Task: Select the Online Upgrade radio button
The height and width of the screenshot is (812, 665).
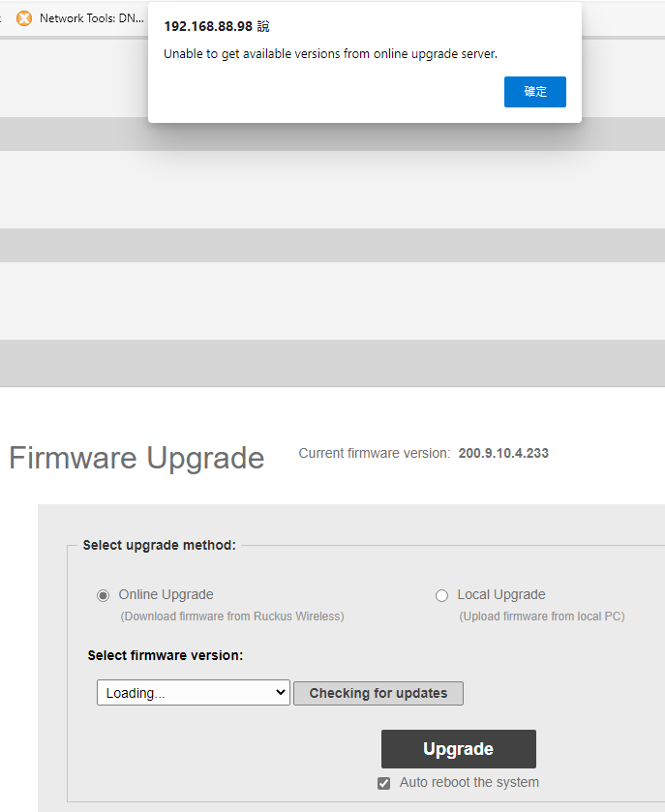Action: tap(104, 595)
